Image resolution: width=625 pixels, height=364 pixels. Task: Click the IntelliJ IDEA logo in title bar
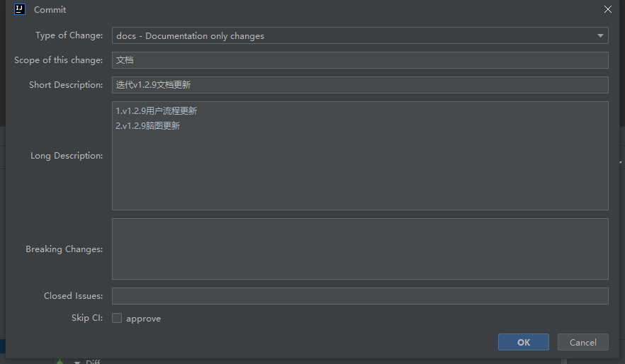[x=20, y=9]
